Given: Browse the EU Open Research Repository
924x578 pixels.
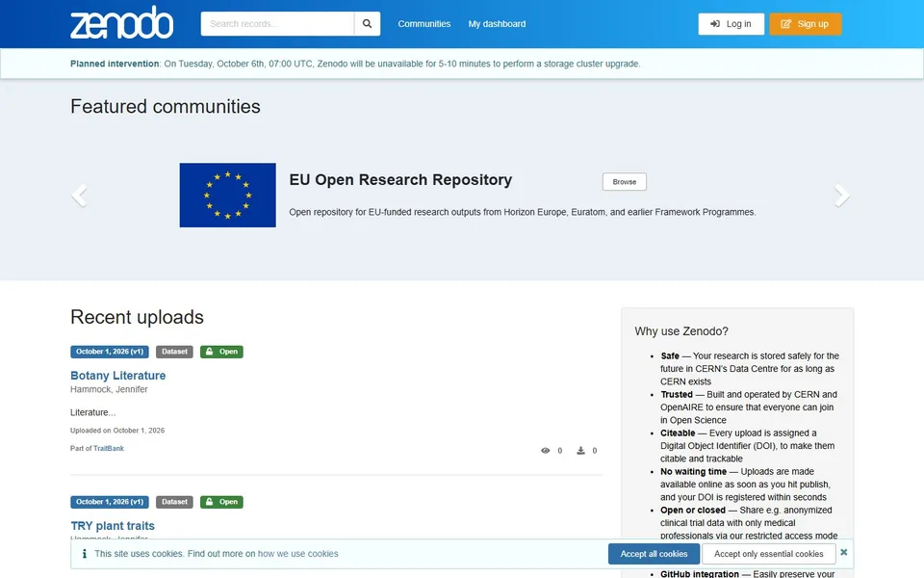Looking at the screenshot, I should 624,182.
